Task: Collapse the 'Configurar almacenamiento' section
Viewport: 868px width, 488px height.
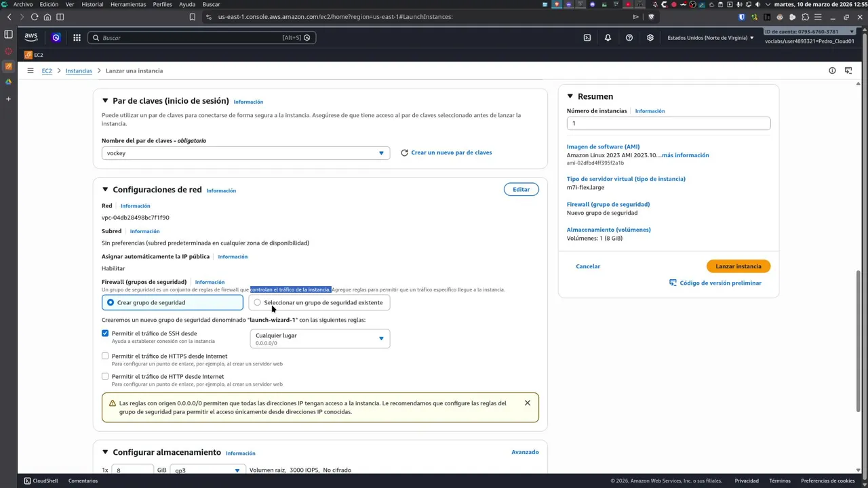Action: pyautogui.click(x=105, y=452)
